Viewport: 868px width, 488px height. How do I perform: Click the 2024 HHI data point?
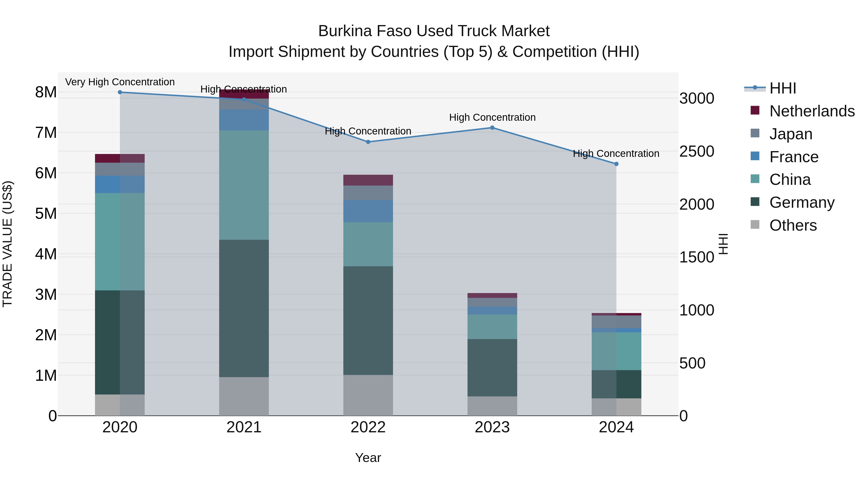point(616,164)
